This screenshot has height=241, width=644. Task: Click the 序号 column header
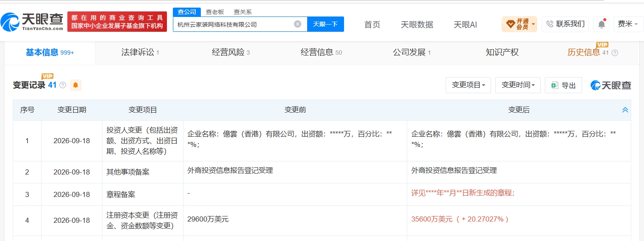pos(27,110)
